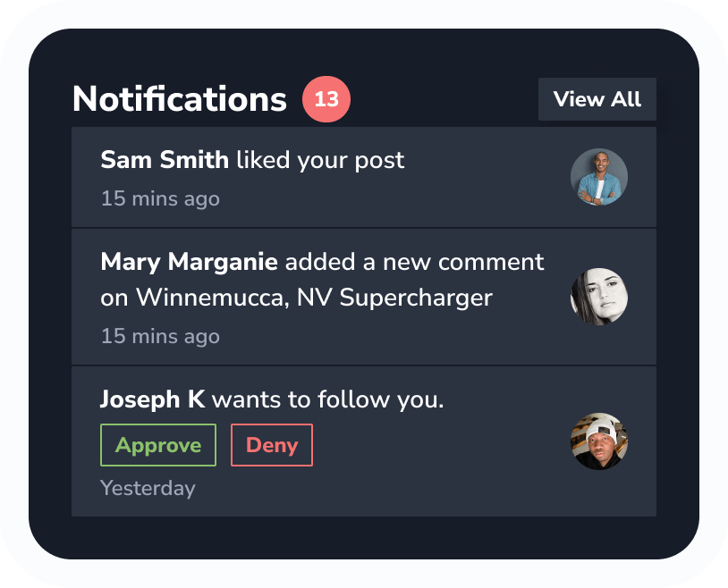Click the Joseph K name link
Viewport: 728px width, 588px height.
(152, 399)
